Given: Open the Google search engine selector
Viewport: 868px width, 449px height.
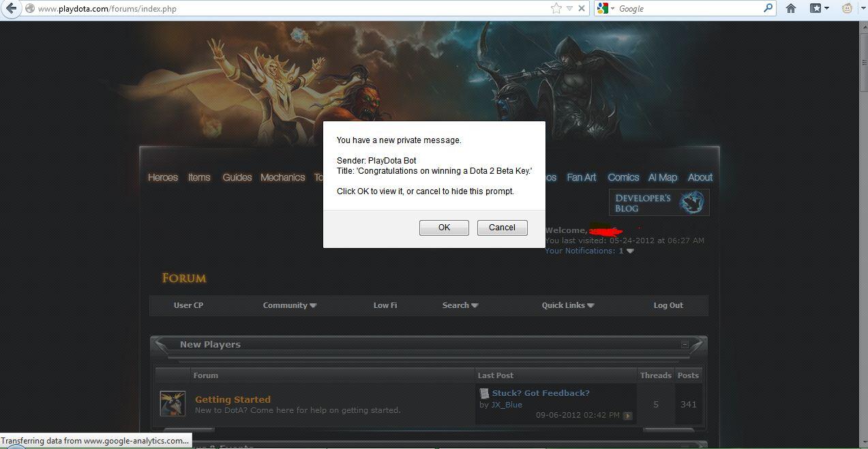Looking at the screenshot, I should [x=605, y=8].
